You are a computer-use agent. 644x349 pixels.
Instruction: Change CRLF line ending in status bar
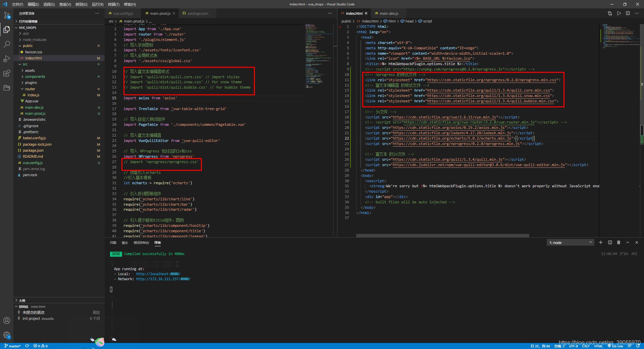click(586, 346)
